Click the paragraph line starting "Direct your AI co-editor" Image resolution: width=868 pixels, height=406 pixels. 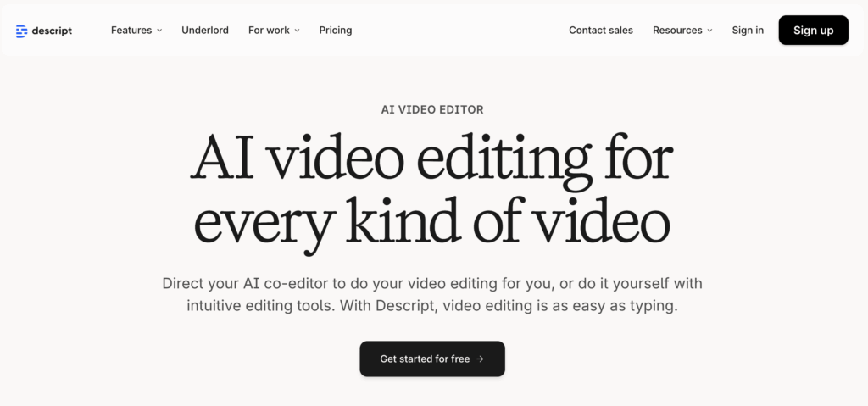432,283
